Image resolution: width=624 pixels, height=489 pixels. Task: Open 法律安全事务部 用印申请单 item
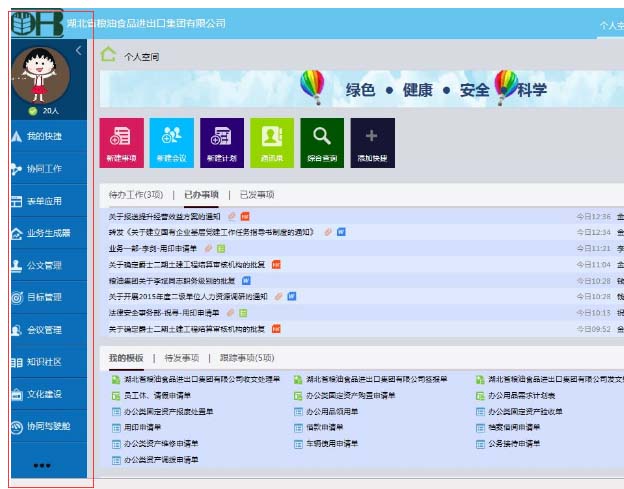(x=164, y=313)
